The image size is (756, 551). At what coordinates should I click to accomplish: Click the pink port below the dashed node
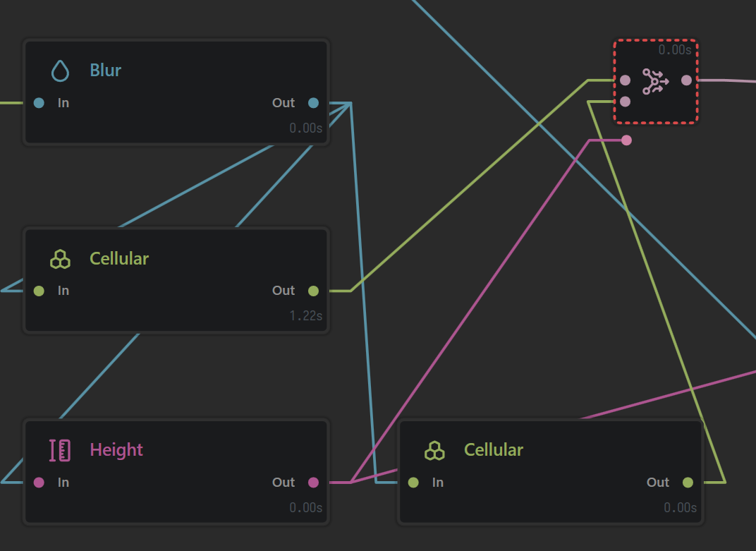[x=626, y=140]
